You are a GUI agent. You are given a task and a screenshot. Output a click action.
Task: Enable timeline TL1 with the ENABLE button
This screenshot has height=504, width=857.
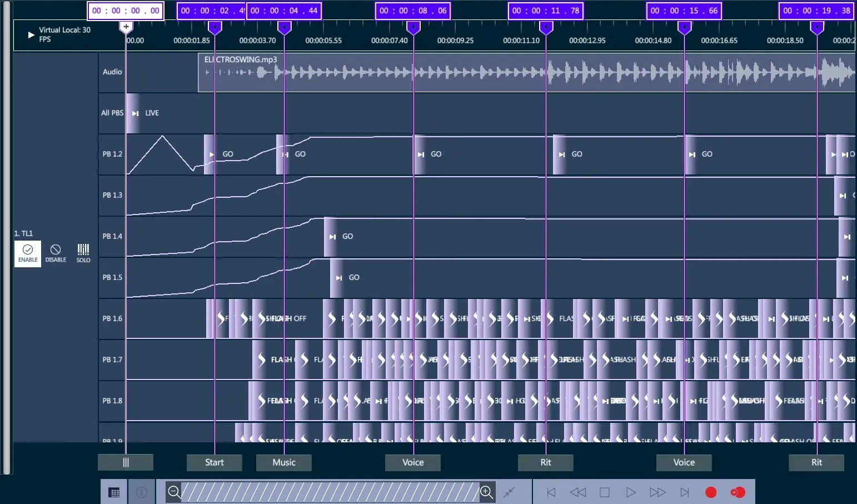tap(28, 253)
